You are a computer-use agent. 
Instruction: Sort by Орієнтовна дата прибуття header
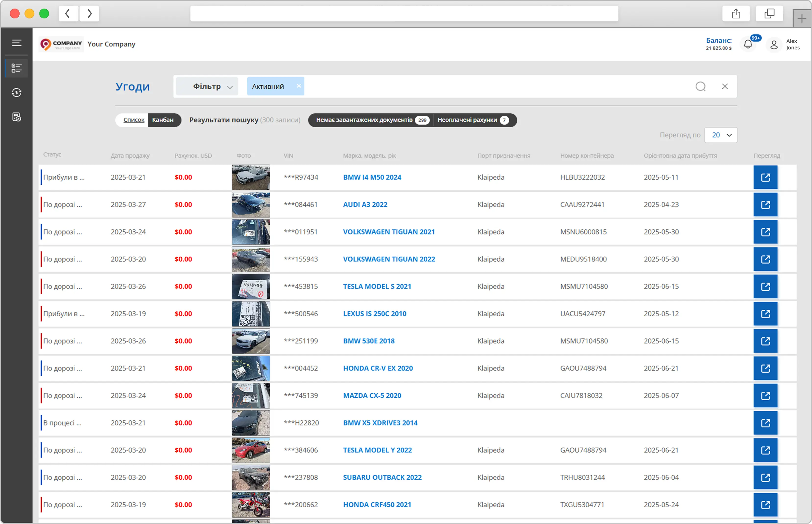pos(680,156)
